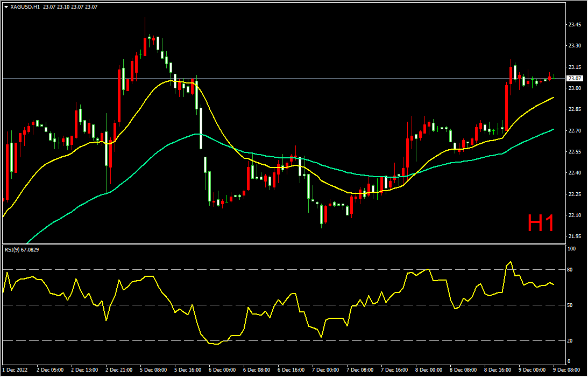Screen dimensions: 588x377
Task: Click the 7 Dec 00:00 time label
Action: [x=326, y=370]
